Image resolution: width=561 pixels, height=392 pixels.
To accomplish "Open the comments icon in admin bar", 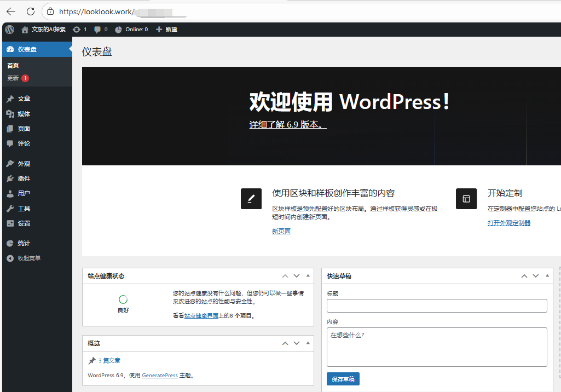I will point(97,29).
